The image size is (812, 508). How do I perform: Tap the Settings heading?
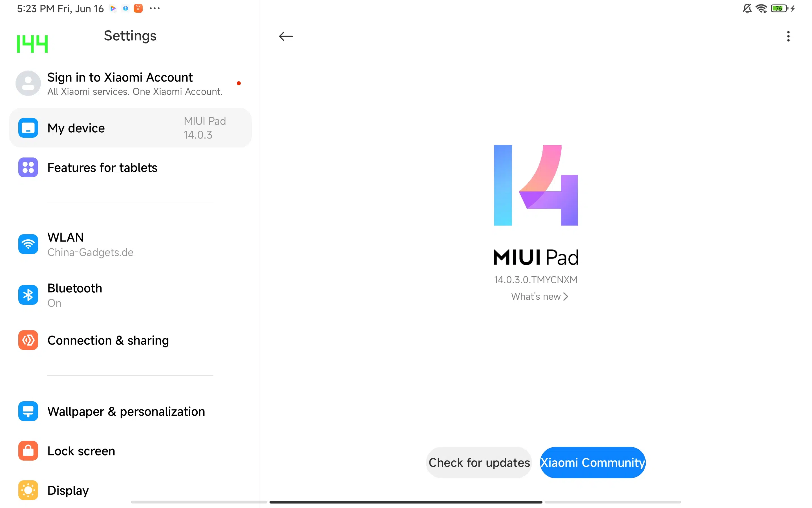tap(130, 36)
